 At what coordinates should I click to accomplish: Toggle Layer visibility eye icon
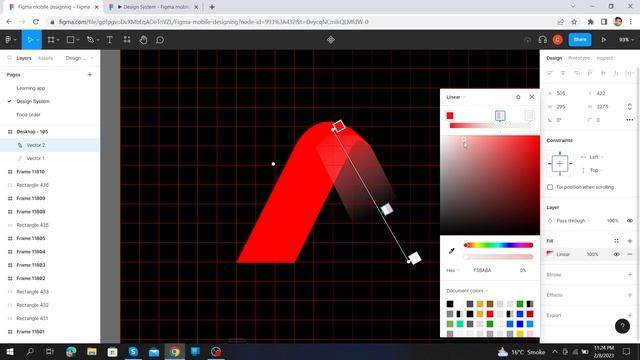click(x=630, y=220)
